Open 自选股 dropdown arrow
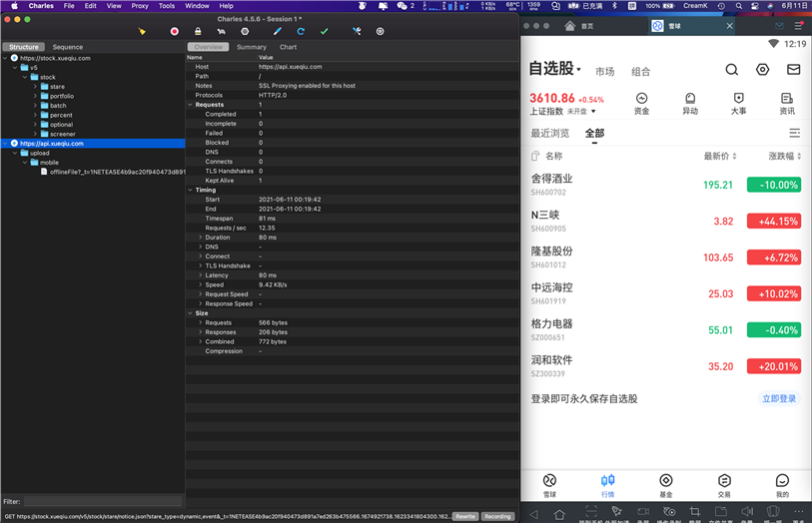The image size is (812, 523). pos(579,69)
